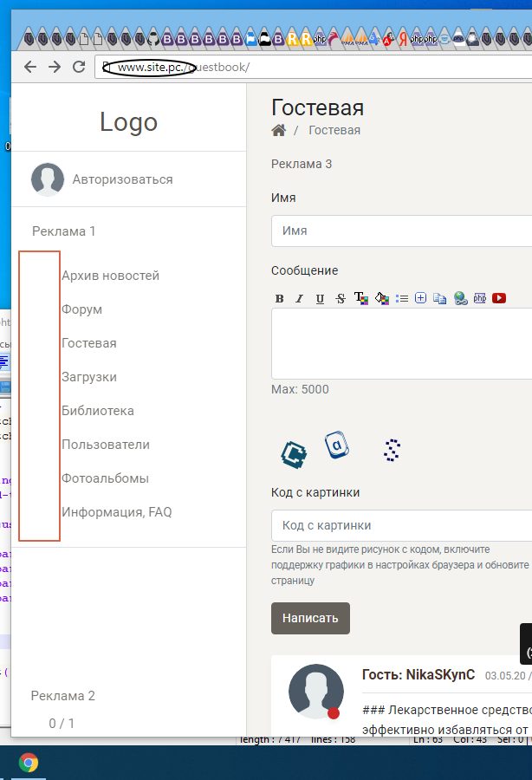The image size is (532, 780).
Task: Click the browser address bar URL
Action: point(315,67)
